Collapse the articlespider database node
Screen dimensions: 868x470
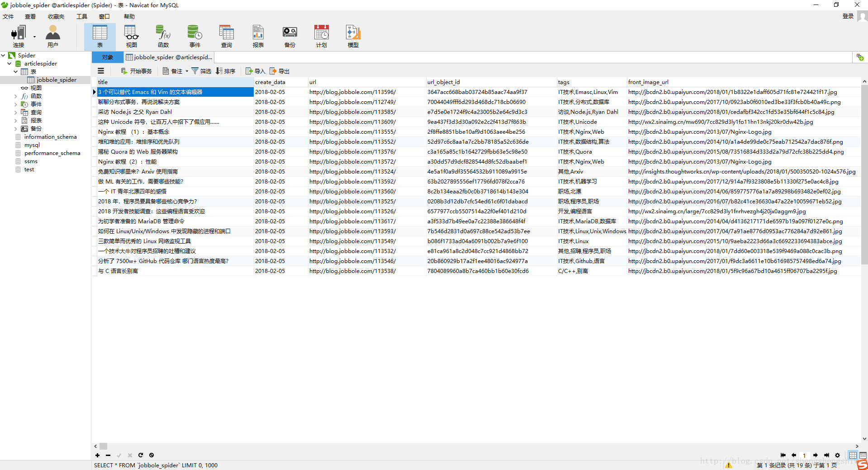click(x=9, y=63)
